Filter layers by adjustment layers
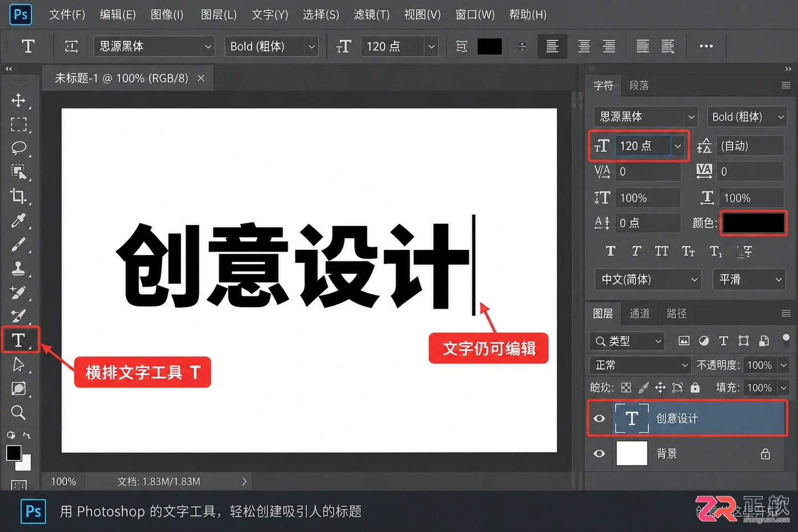Viewport: 798px width, 532px height. [704, 341]
